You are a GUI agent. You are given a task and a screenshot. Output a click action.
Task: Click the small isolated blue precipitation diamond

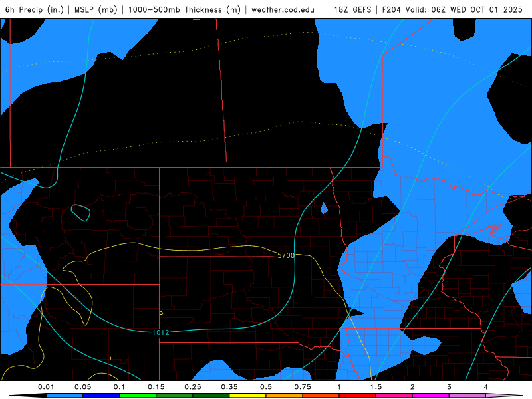point(324,208)
